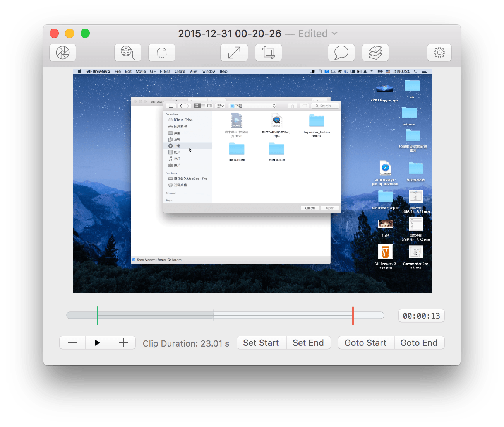Click the red end marker on timeline
Screen dimensions: 504x427
click(353, 316)
